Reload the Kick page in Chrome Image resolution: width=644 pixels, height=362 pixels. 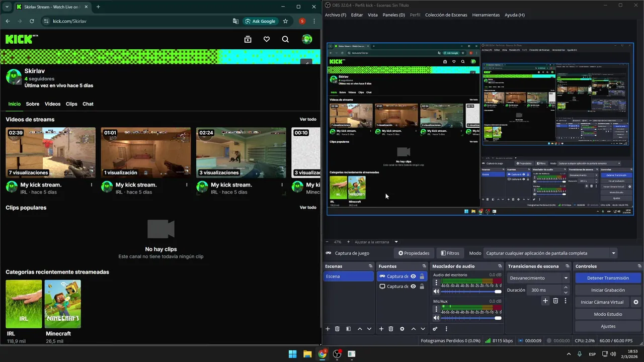pyautogui.click(x=32, y=21)
